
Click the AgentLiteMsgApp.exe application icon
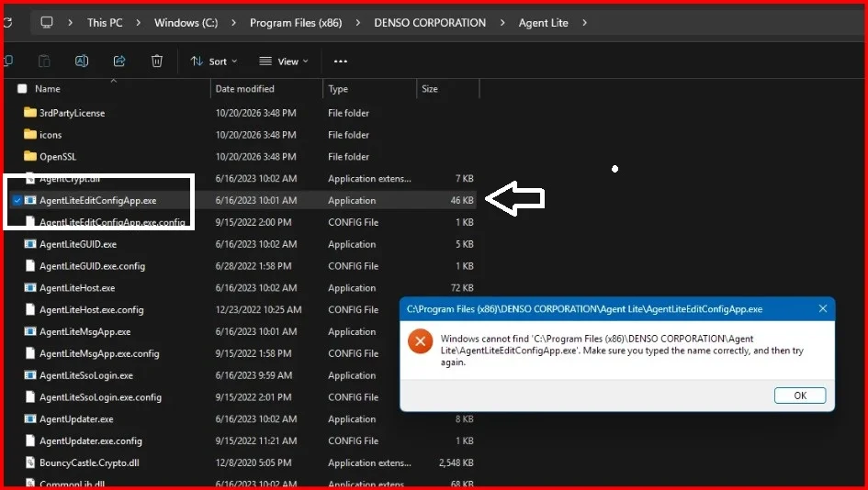pyautogui.click(x=30, y=332)
